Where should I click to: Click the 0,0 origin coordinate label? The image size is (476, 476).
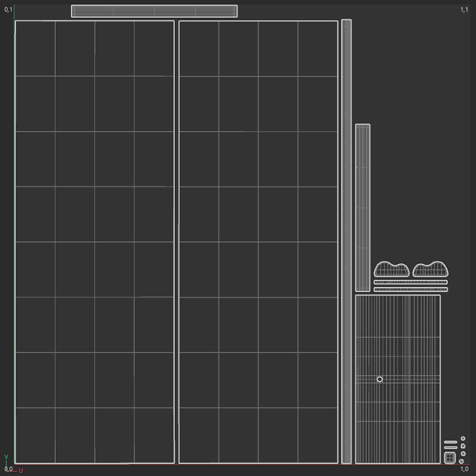[x=8, y=469]
